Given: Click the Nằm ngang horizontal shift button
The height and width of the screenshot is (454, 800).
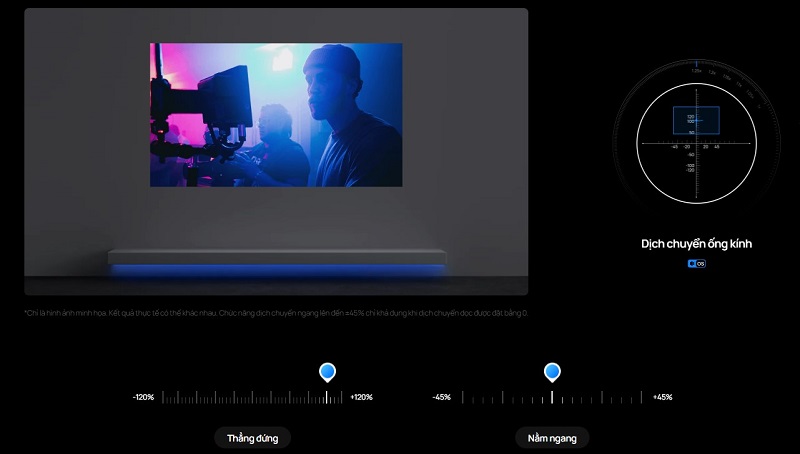Looking at the screenshot, I should pyautogui.click(x=552, y=438).
